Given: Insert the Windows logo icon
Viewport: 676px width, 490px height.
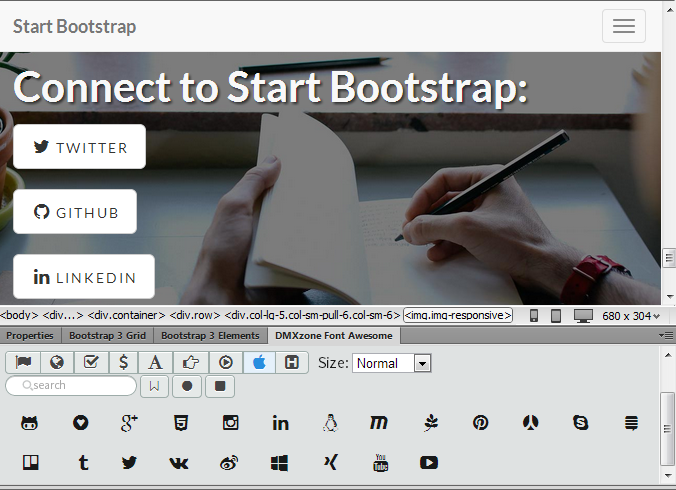Looking at the screenshot, I should (x=279, y=463).
